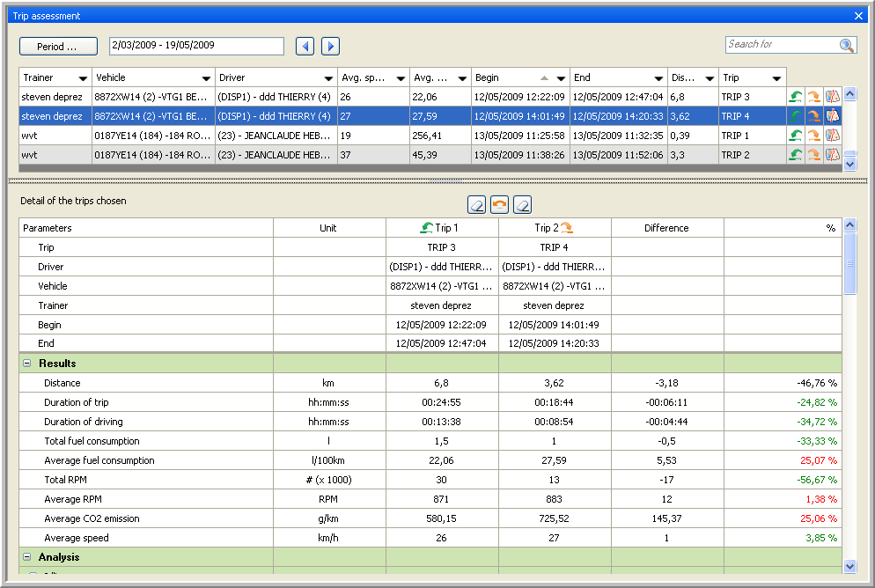Open the Vehicle column filter dropdown

pos(206,78)
